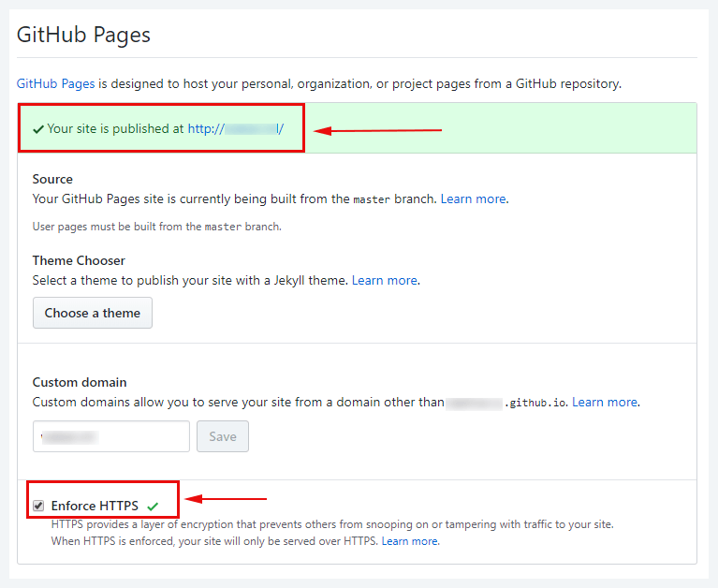Click the Choose a theme button
Viewport: 718px width, 588px height.
[93, 313]
